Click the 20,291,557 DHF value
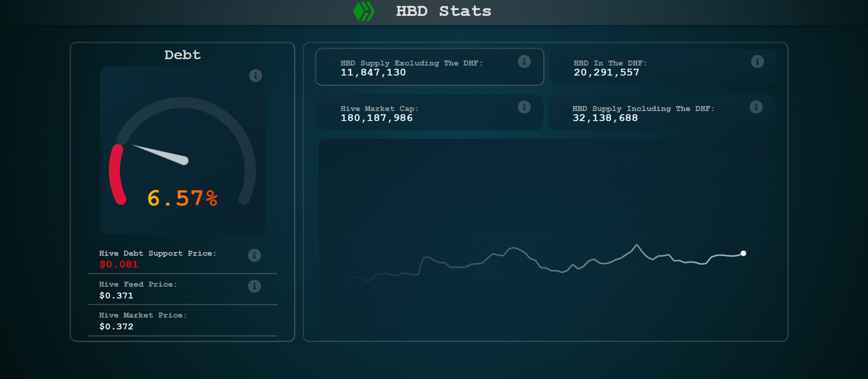 pyautogui.click(x=607, y=72)
